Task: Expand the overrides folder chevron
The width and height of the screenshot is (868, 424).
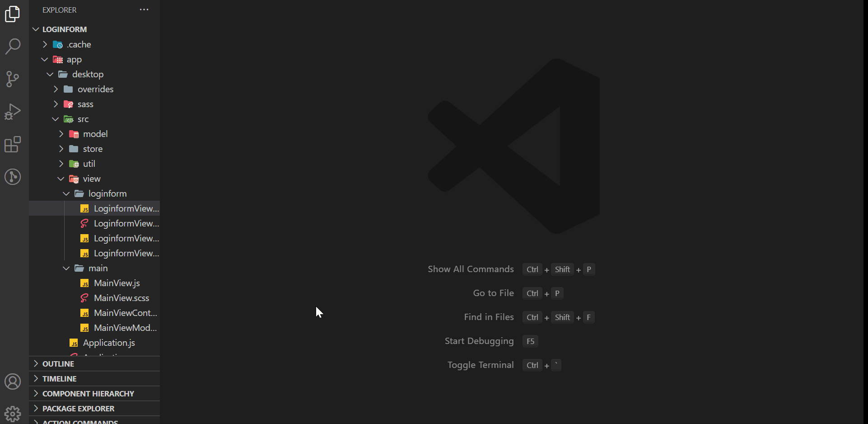Action: point(56,89)
